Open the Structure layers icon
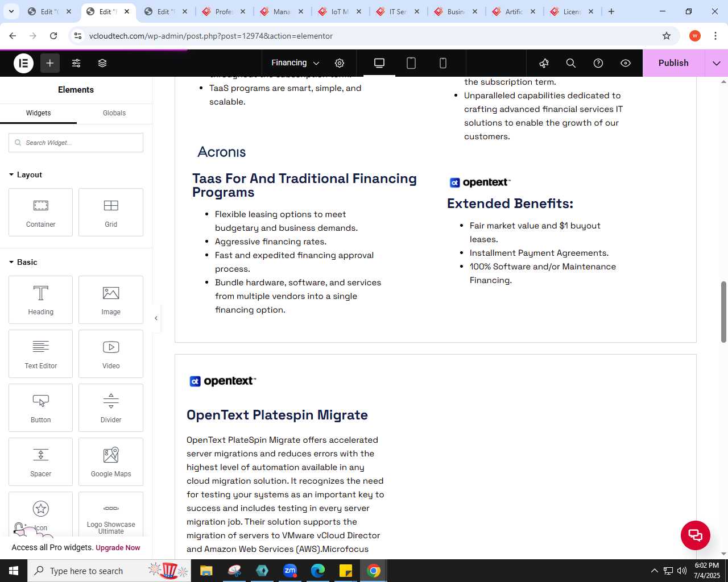 click(102, 63)
